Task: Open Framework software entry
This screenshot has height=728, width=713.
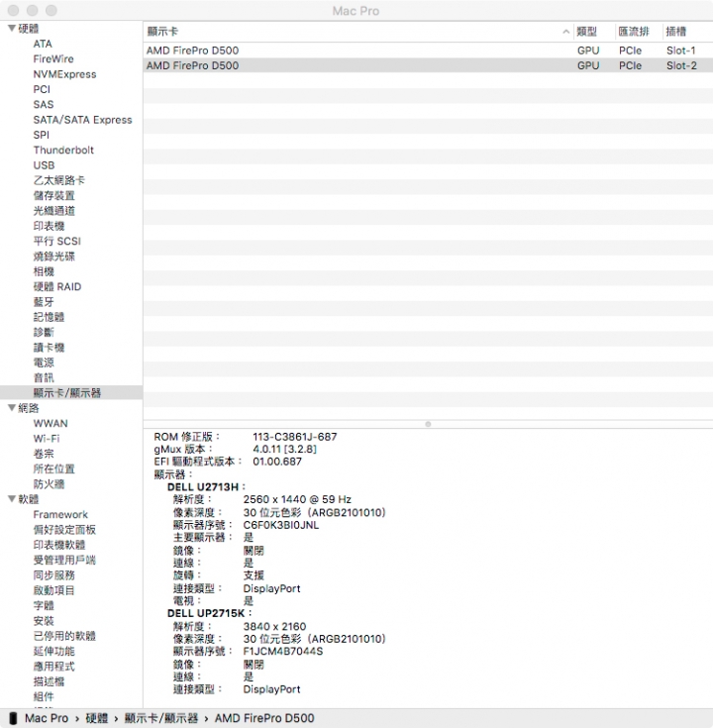Action: pos(60,514)
